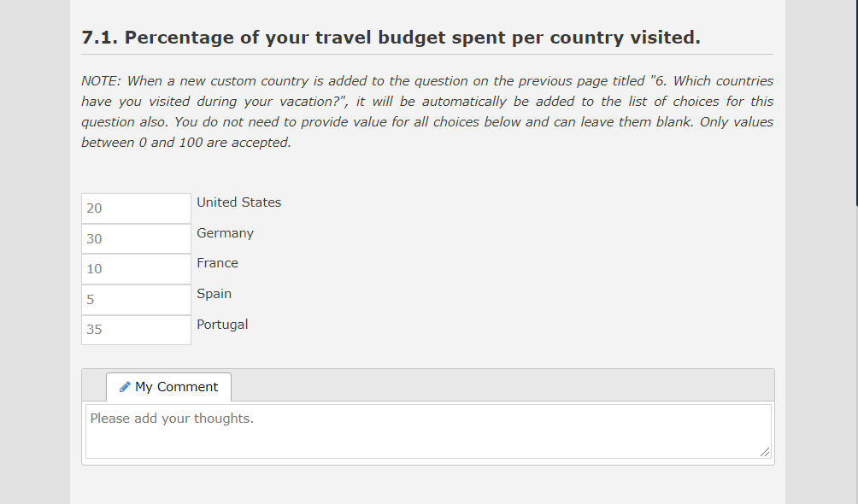Click the United States label
This screenshot has width=858, height=504.
(238, 202)
